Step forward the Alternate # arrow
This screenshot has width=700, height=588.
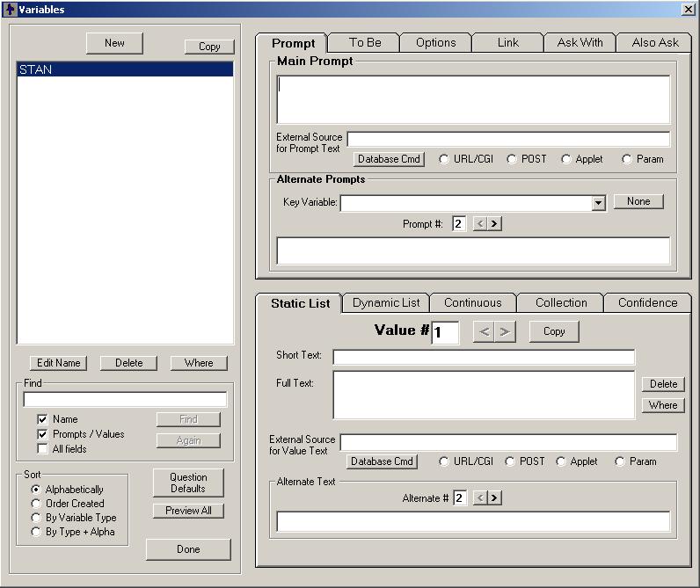494,497
